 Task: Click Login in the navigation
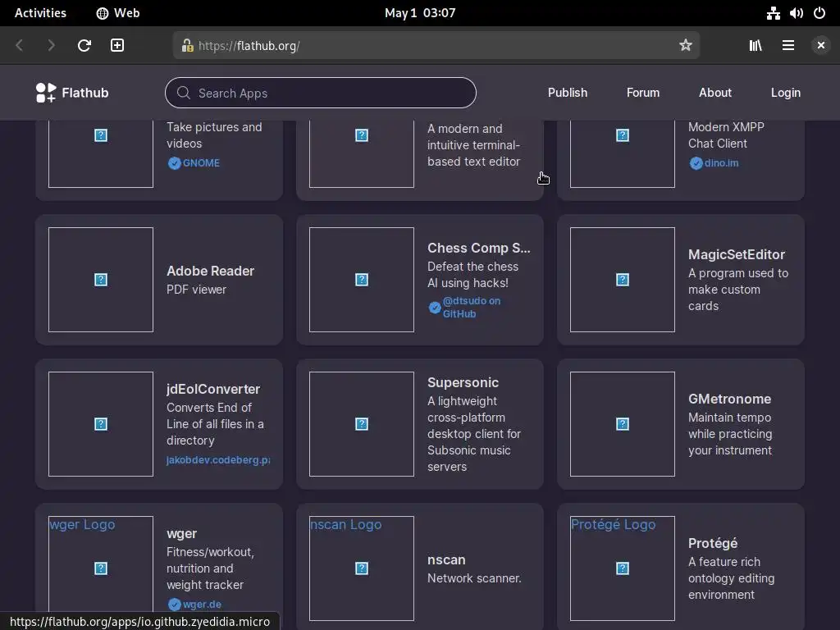coord(785,93)
